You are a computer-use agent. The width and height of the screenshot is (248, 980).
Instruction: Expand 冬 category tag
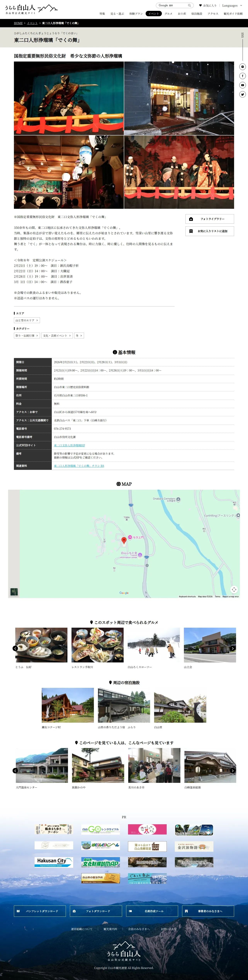tap(79, 336)
